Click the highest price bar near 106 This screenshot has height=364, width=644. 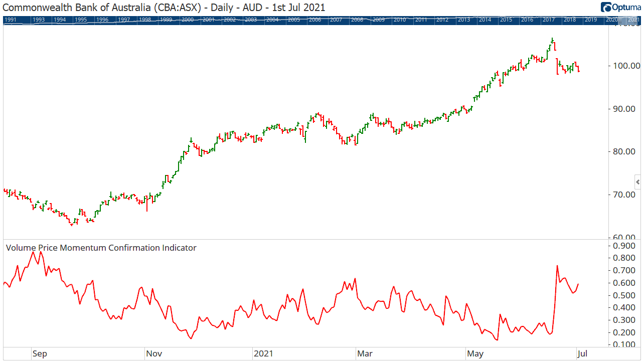552,40
